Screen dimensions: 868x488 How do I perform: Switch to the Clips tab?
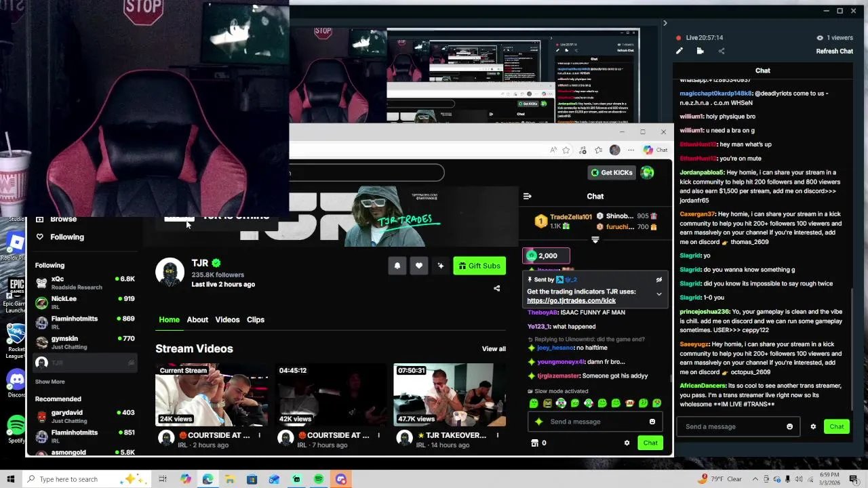[256, 320]
